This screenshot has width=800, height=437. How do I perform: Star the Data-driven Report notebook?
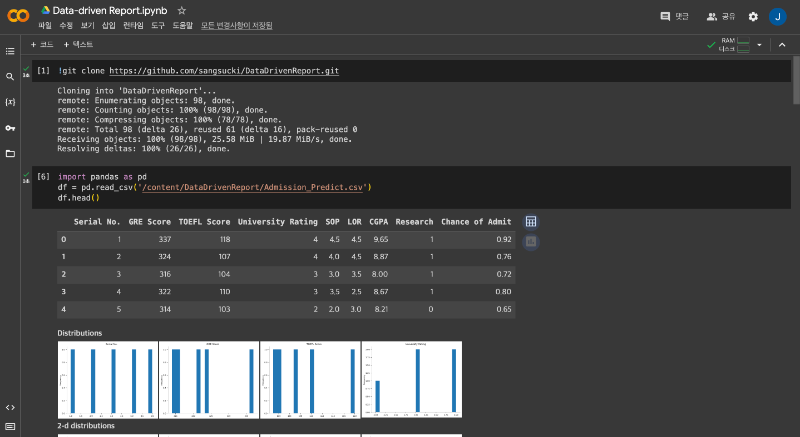point(181,10)
